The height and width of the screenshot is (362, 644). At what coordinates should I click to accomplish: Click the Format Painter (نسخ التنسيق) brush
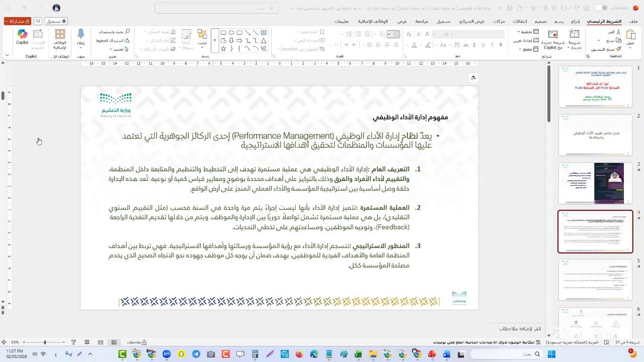(x=619, y=49)
